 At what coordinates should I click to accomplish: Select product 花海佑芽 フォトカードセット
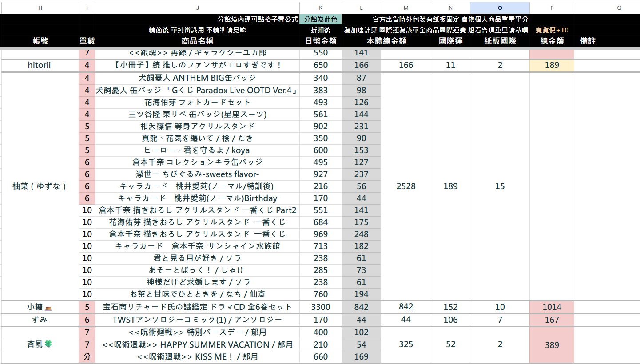tap(197, 102)
